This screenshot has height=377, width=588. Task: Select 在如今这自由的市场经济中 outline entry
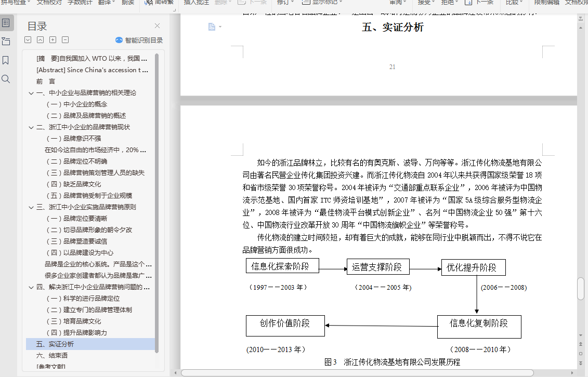tap(95, 150)
